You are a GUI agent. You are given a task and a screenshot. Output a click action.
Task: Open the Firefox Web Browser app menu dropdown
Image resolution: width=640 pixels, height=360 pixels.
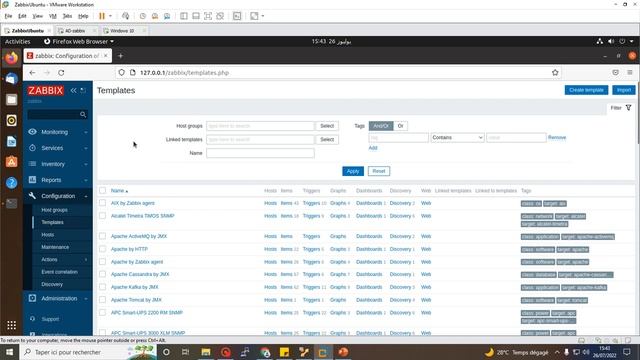tap(79, 41)
